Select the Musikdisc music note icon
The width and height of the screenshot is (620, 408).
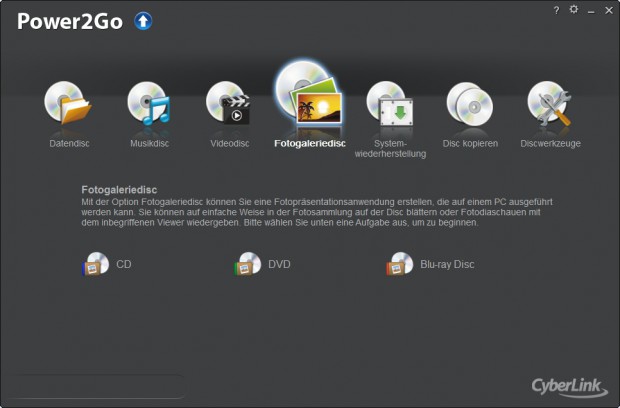[150, 105]
